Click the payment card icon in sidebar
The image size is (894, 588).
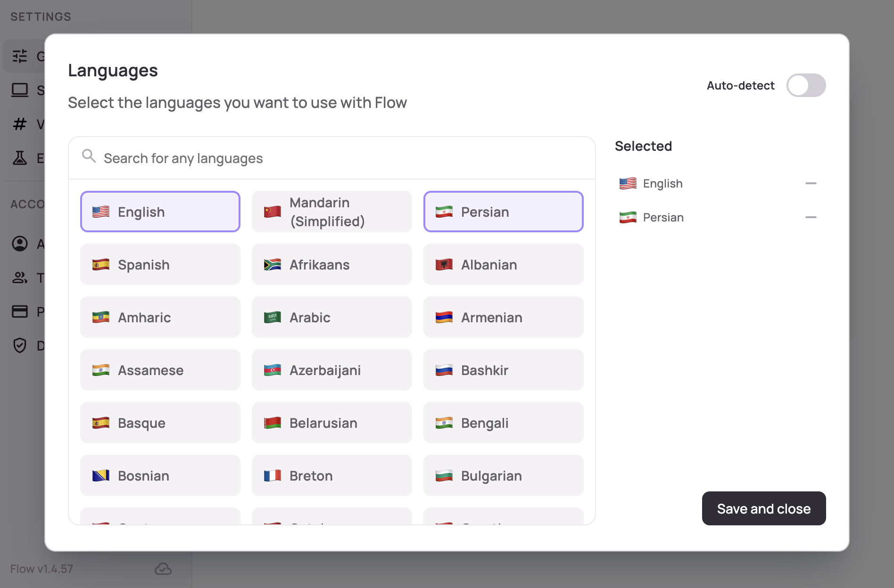point(20,311)
